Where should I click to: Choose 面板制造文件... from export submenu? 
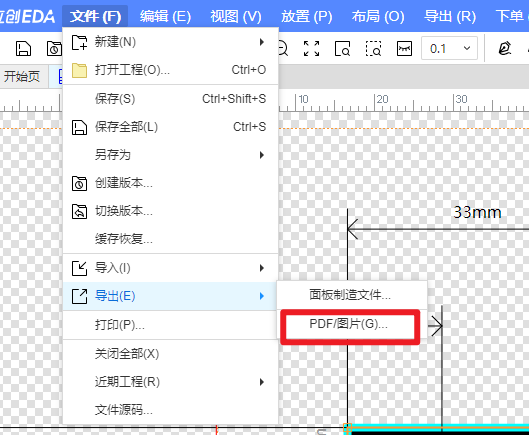[350, 295]
